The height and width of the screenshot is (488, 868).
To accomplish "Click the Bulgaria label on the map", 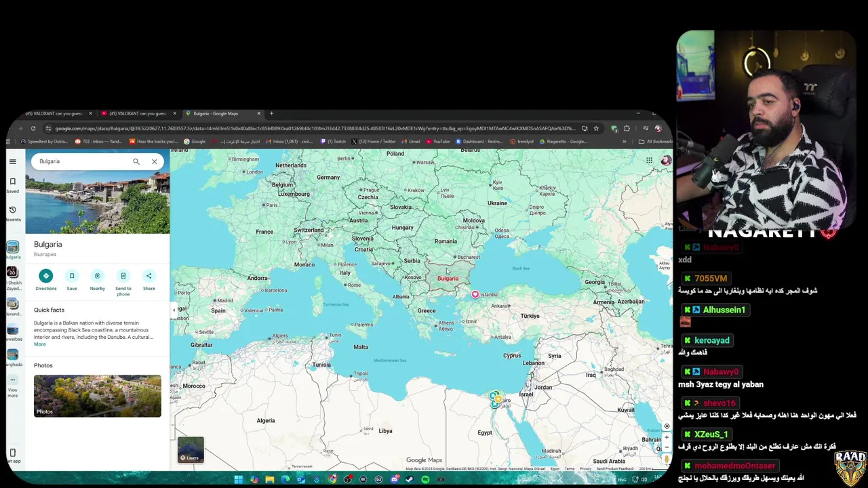I will 448,279.
